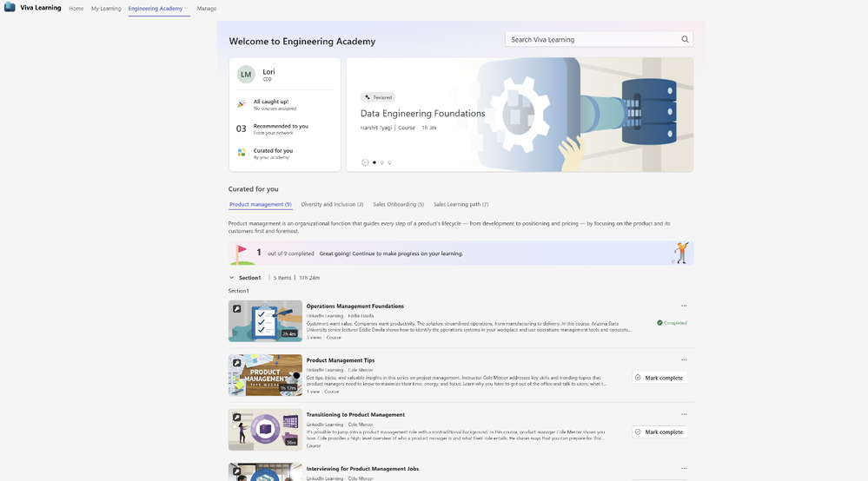Viewport: 868px width, 481px height.
Task: Open Engineering Academy dropdown chevron
Action: pyautogui.click(x=187, y=9)
